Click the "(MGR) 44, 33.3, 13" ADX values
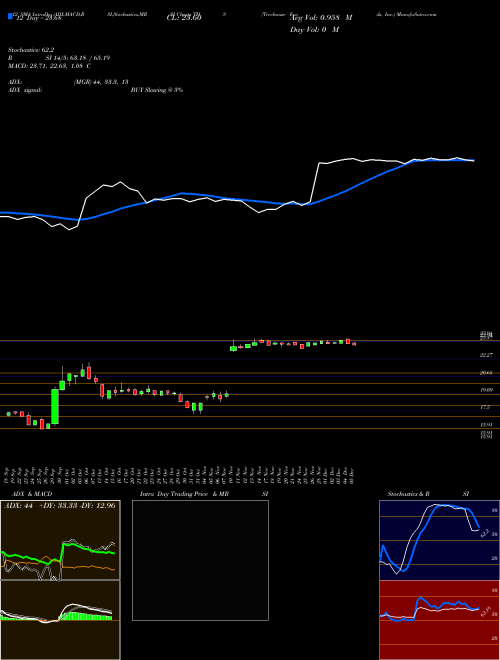 [101, 82]
